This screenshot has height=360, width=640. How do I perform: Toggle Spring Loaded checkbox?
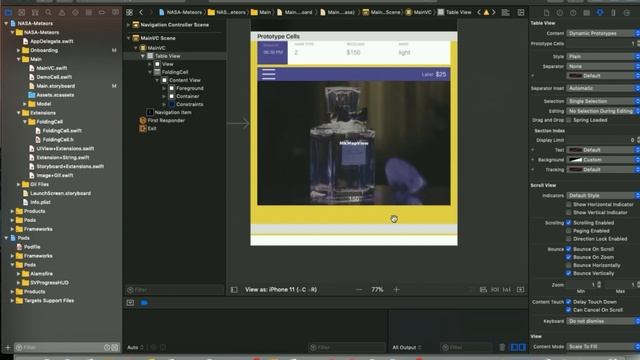point(569,120)
